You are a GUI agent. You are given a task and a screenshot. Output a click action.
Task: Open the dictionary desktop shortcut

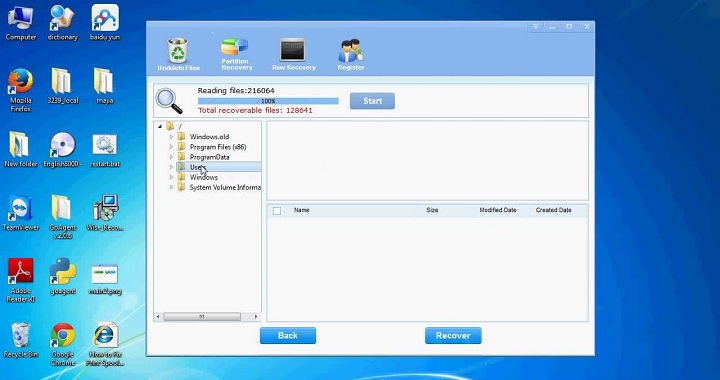tap(62, 24)
